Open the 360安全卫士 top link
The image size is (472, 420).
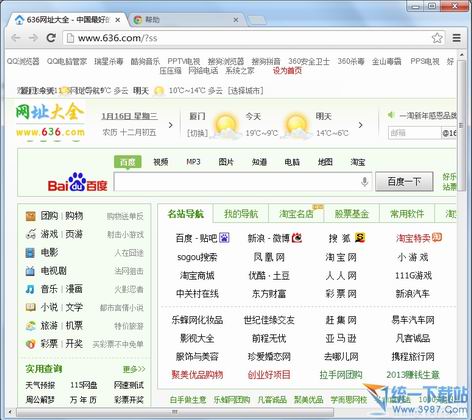coord(309,61)
